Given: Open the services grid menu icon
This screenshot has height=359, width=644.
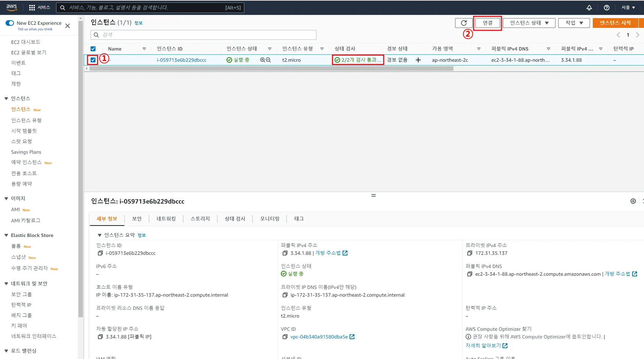Looking at the screenshot, I should point(32,8).
